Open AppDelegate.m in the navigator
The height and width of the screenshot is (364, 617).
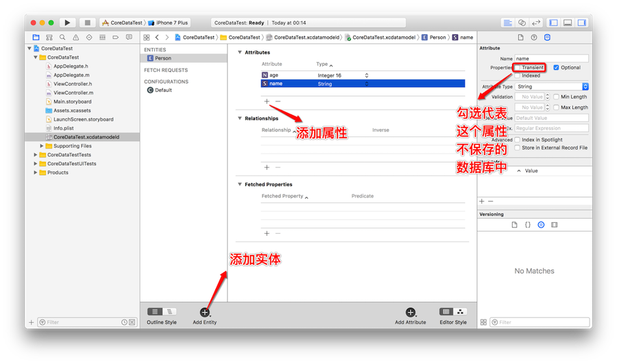click(71, 75)
